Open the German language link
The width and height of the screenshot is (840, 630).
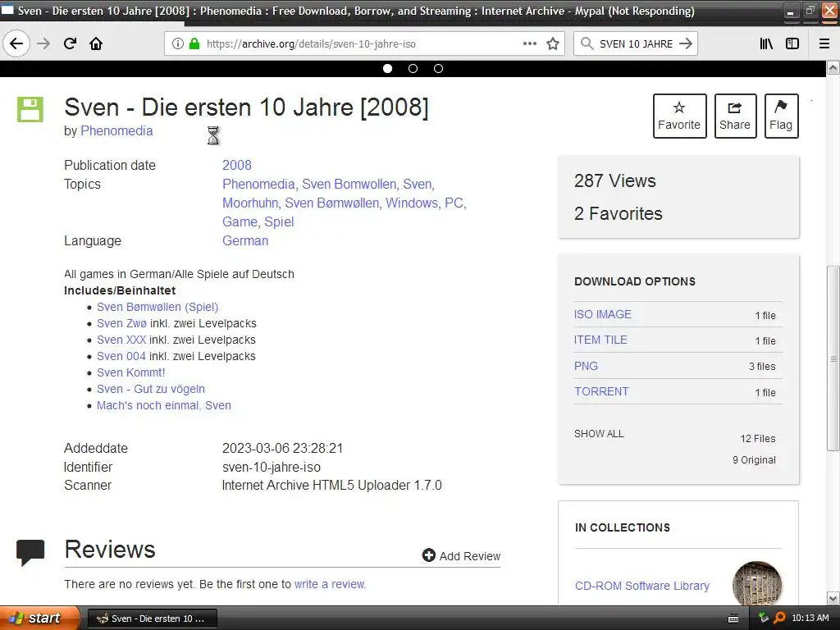[x=245, y=240]
